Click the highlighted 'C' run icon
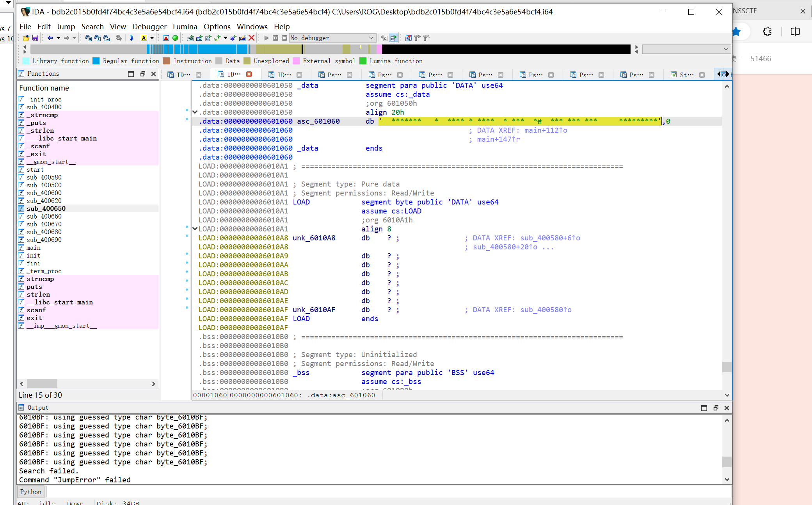Viewport: 812px width, 505px height. pos(393,38)
